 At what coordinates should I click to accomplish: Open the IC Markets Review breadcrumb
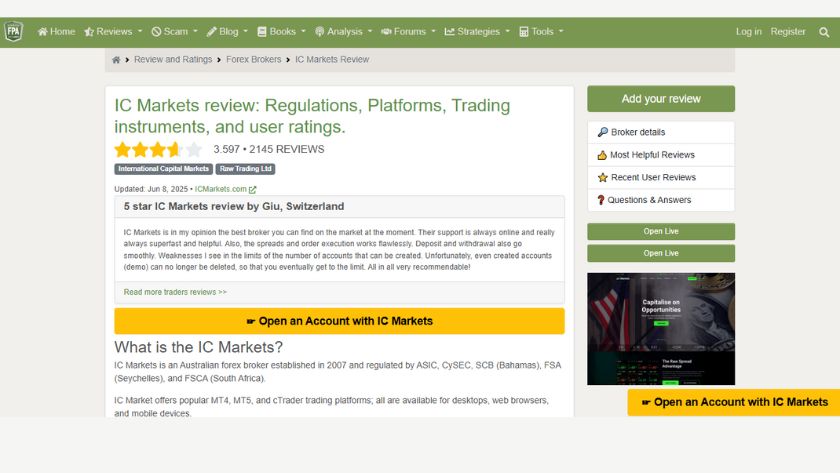[x=332, y=59]
